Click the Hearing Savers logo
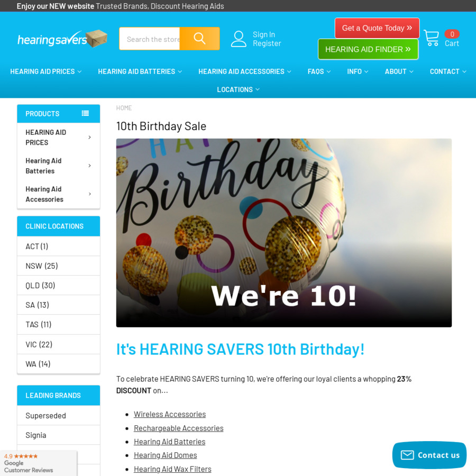476x476 pixels. (62, 39)
